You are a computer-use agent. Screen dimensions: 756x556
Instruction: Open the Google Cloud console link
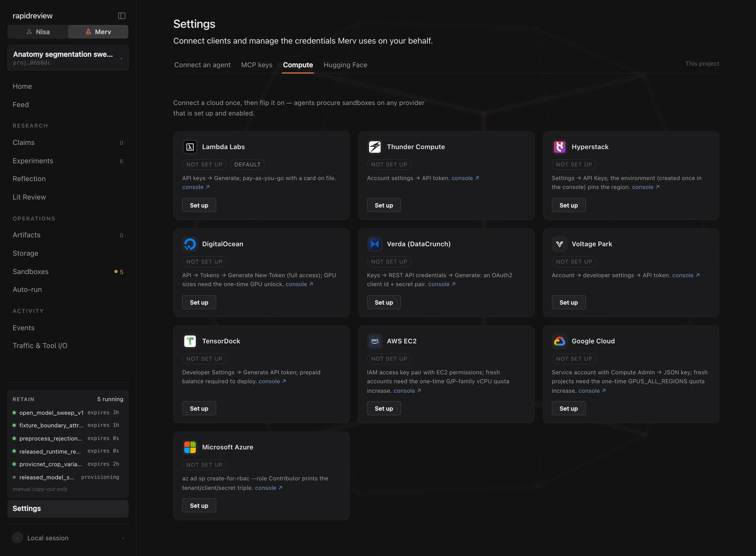[592, 391]
